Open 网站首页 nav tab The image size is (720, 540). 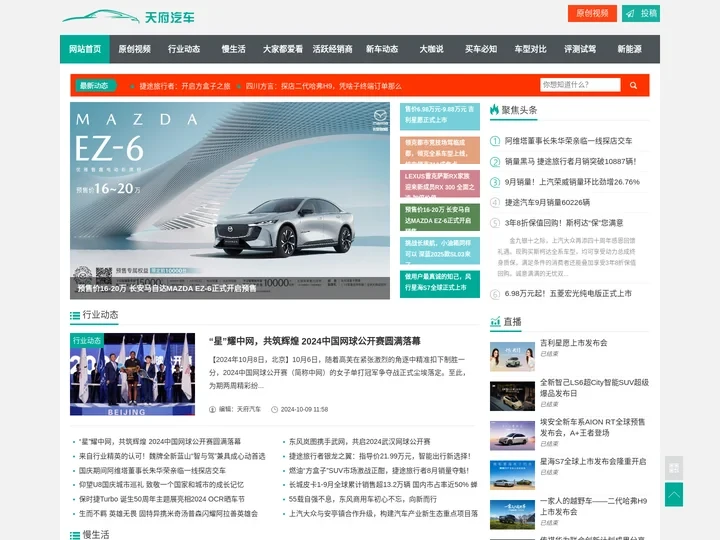[x=85, y=49]
